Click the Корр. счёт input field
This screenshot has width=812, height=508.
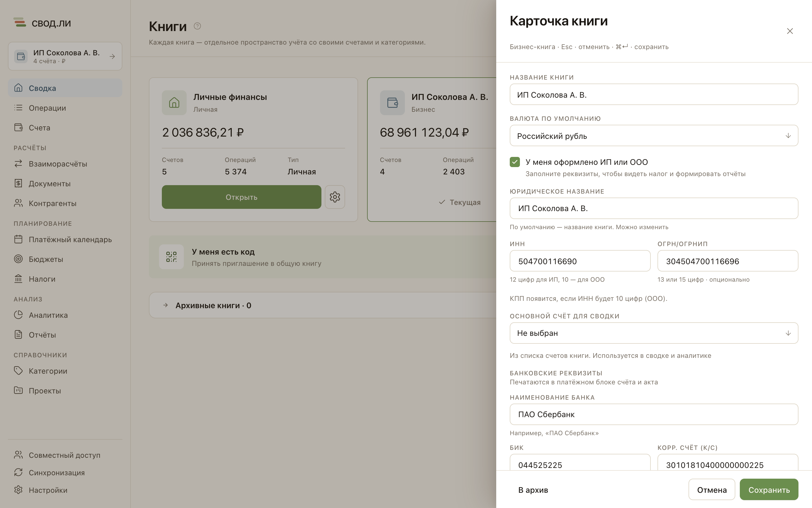[x=727, y=463]
